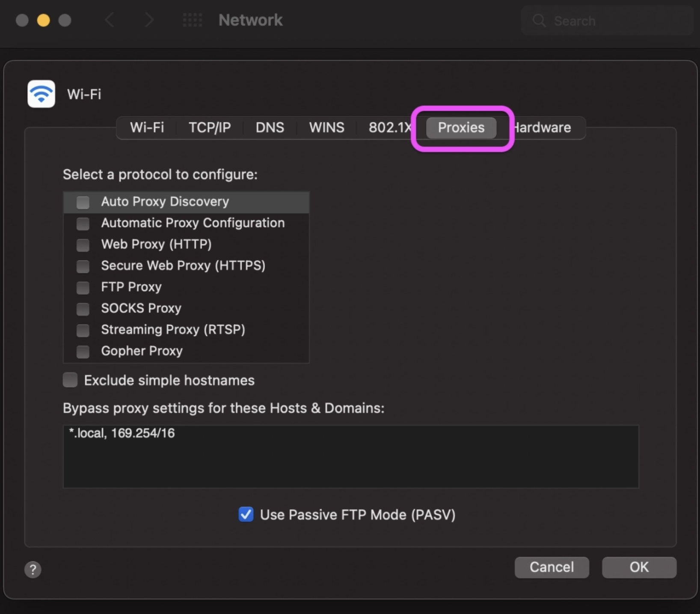Check Automatic Proxy Configuration
This screenshot has width=700, height=614.
click(83, 223)
